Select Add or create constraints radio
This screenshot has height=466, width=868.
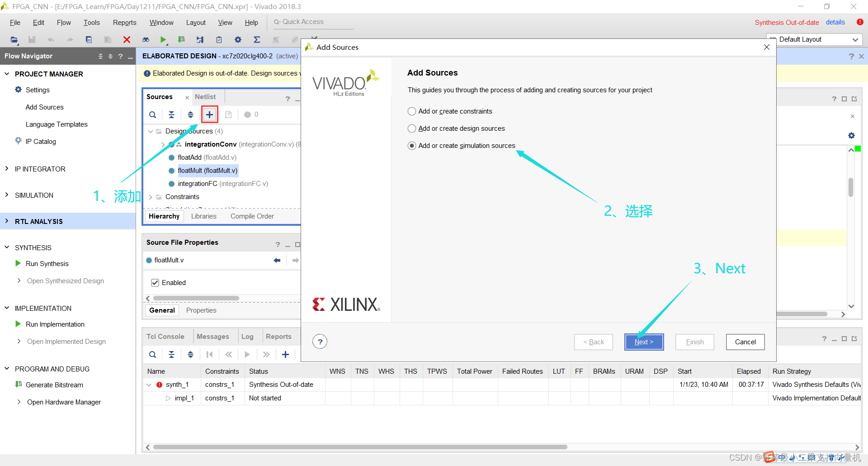pyautogui.click(x=412, y=111)
